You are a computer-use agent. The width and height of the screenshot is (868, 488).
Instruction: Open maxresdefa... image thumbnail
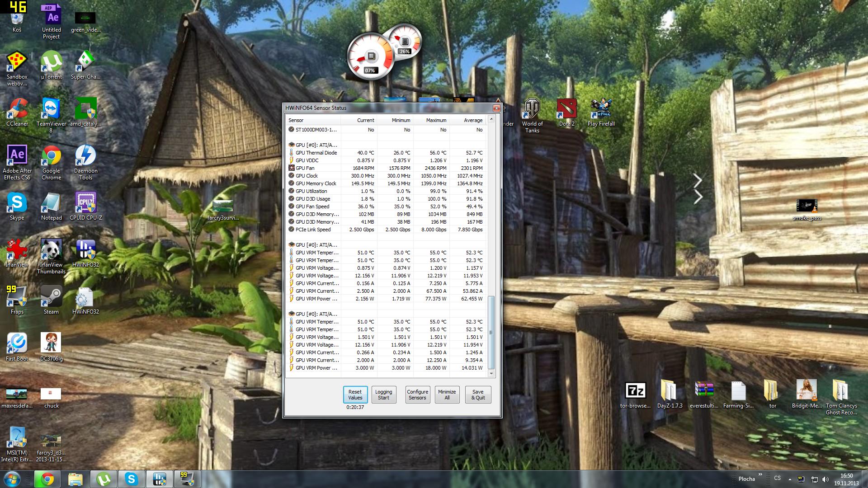(x=17, y=397)
